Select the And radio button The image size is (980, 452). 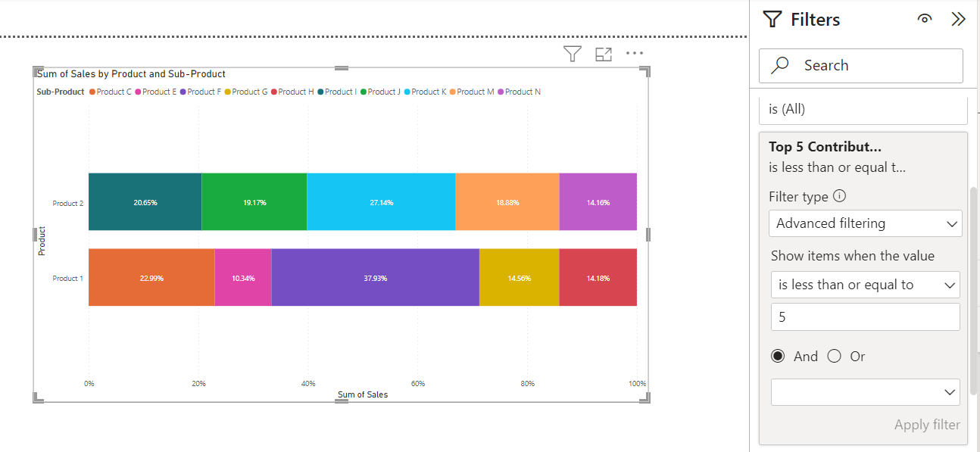point(778,356)
